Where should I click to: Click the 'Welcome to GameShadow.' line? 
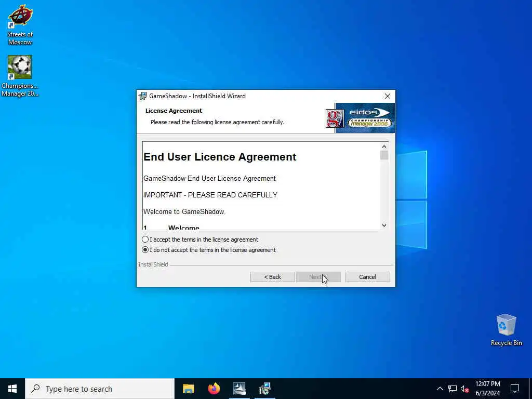[x=184, y=212]
